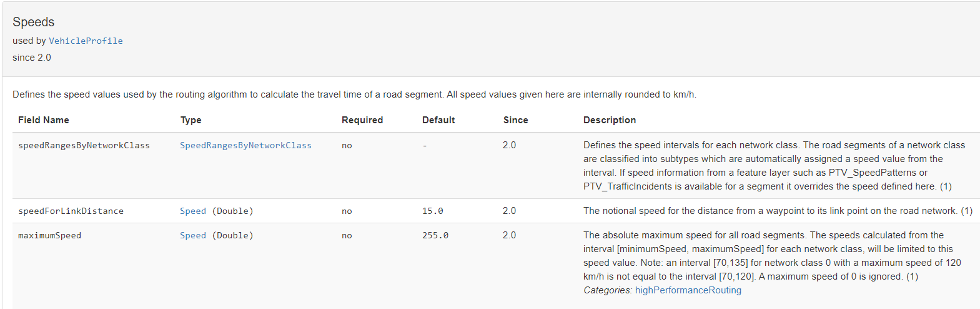980x309 pixels.
Task: Open the VehicleProfile link
Action: (86, 41)
